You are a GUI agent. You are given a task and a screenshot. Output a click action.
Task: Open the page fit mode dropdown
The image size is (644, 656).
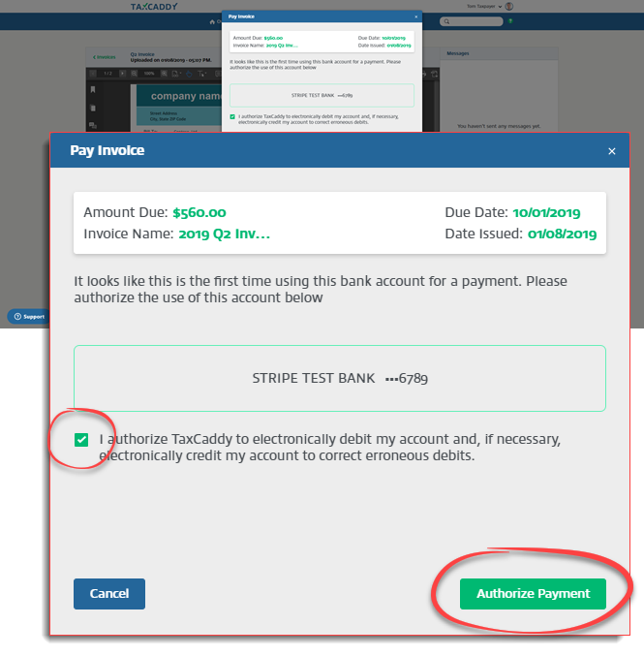pos(176,74)
